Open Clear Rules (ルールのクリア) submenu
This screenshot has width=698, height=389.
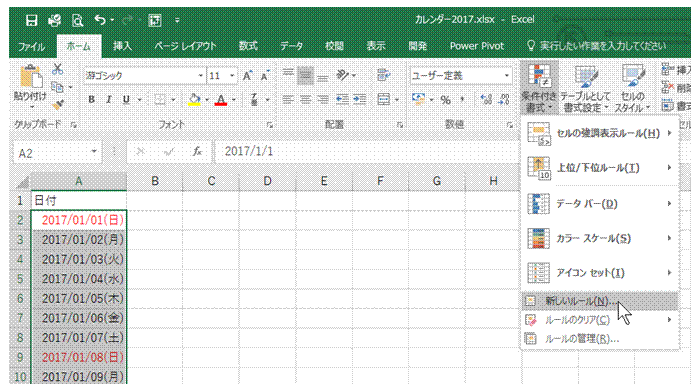[x=600, y=320]
